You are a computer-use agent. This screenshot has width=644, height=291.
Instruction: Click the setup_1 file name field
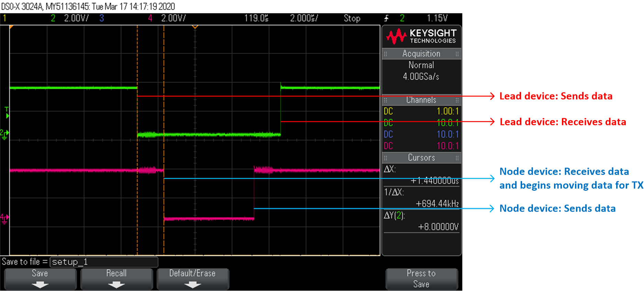pyautogui.click(x=104, y=262)
